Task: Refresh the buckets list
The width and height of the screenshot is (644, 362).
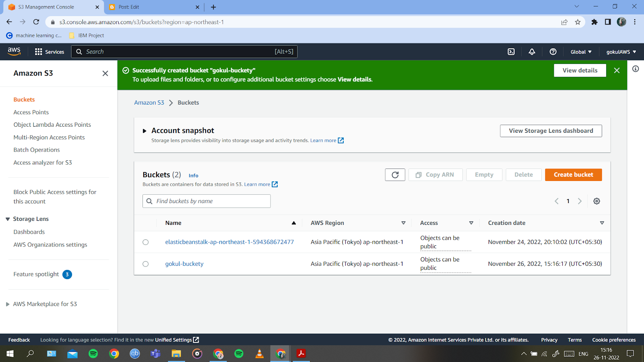Action: click(x=395, y=175)
